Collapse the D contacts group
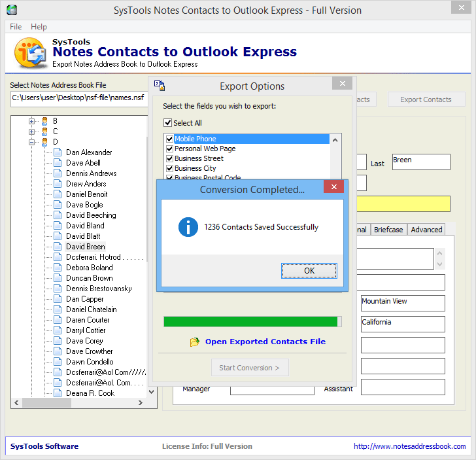The width and height of the screenshot is (476, 460). pos(31,142)
